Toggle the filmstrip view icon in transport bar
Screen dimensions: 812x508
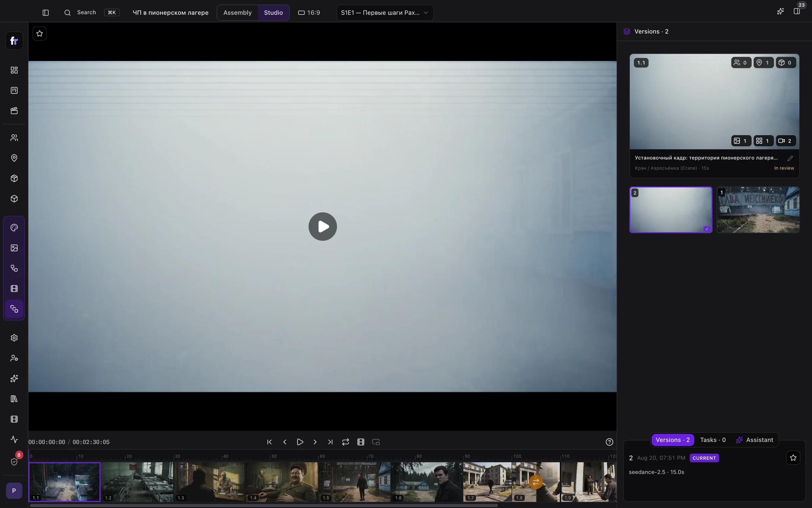click(x=361, y=442)
